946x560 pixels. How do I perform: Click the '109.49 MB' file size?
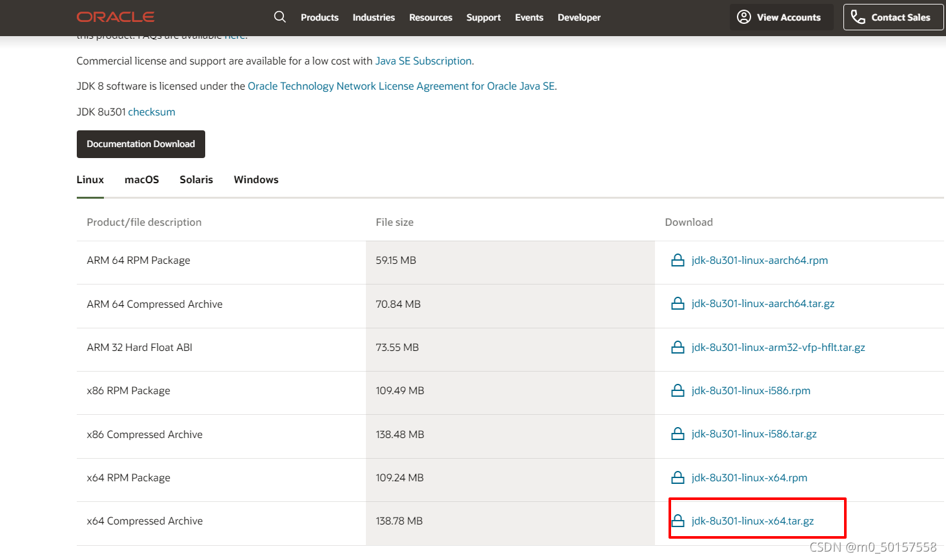[400, 390]
